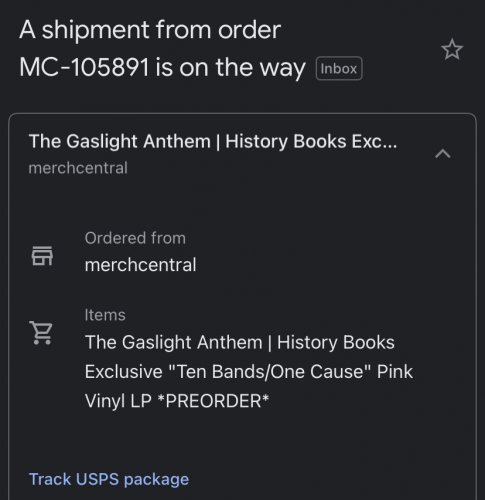Click the Ordered from label
Viewport: 485px width, 500px height.
[135, 238]
